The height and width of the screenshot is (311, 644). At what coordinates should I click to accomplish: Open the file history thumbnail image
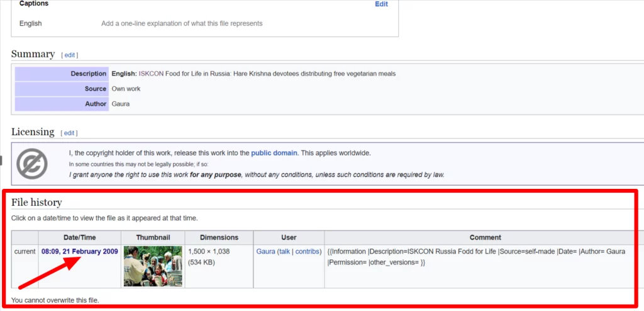153,266
